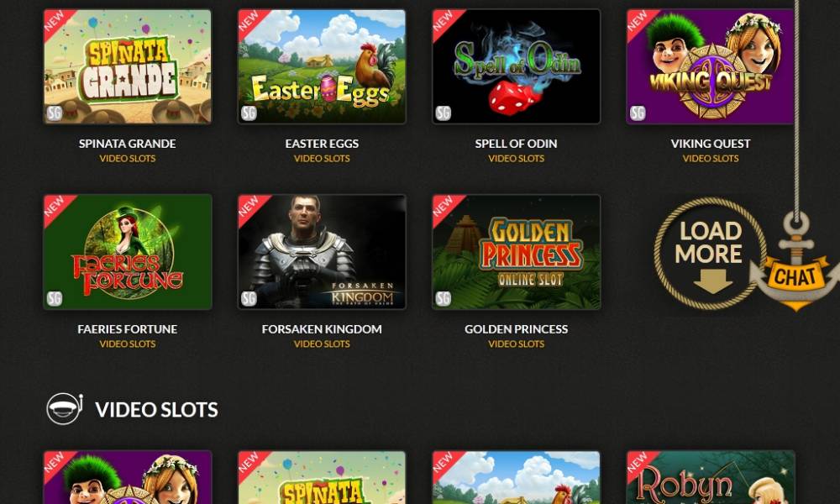Launch the Forsaken Kingdom game thumbnail
The width and height of the screenshot is (840, 504).
[322, 252]
